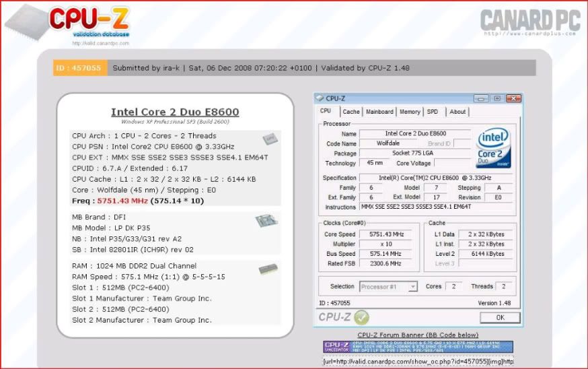Click 'SB : Intel 82801IR (ICH9R)' line
This screenshot has width=588, height=369.
pyautogui.click(x=133, y=250)
